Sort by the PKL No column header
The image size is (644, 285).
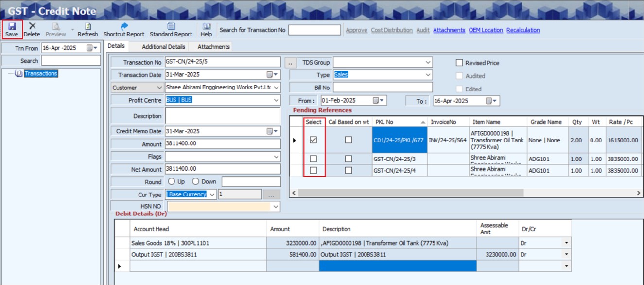(400, 122)
